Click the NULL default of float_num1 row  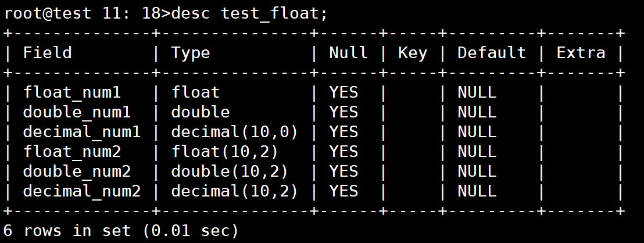click(477, 92)
